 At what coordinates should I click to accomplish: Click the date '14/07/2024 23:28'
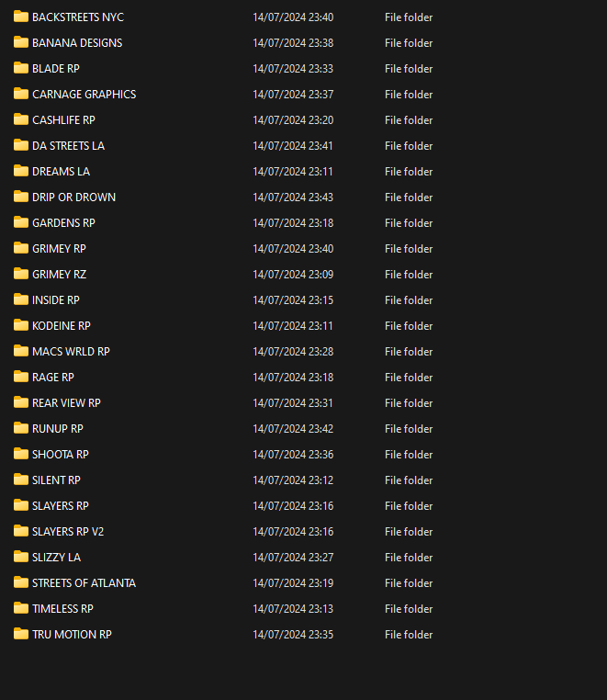point(293,352)
